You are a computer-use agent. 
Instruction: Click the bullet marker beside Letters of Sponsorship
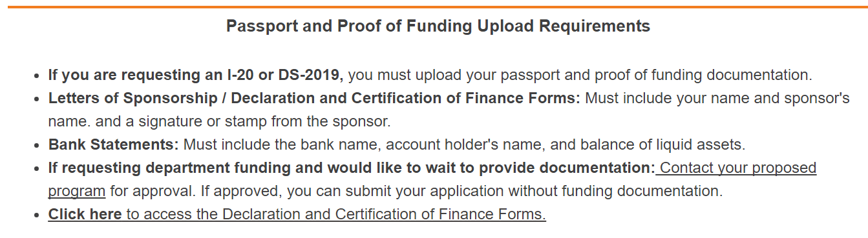pyautogui.click(x=36, y=99)
